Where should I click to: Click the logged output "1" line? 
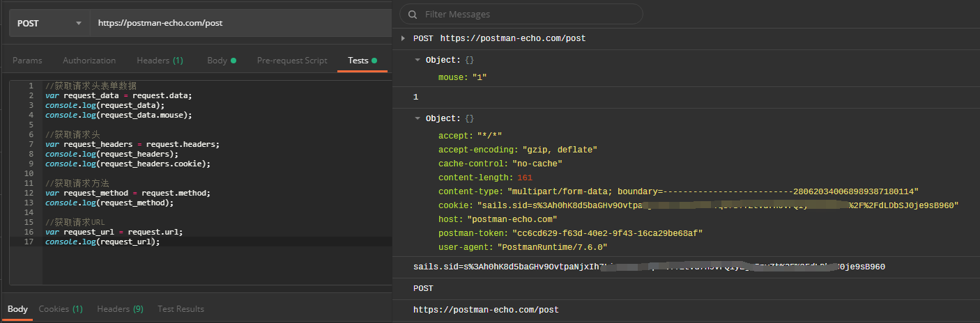416,97
